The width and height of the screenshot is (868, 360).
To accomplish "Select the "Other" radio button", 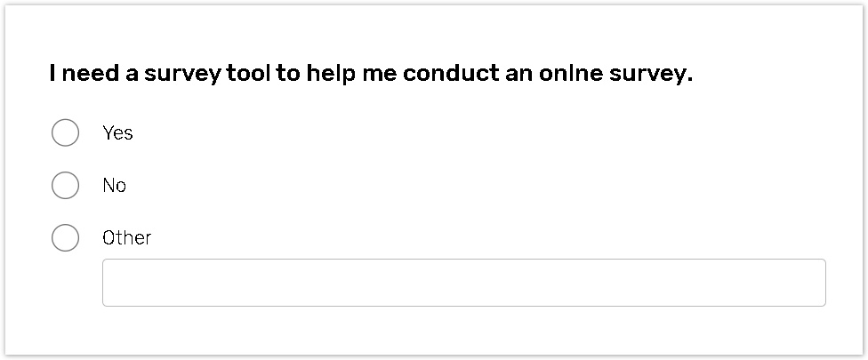I will [x=66, y=238].
